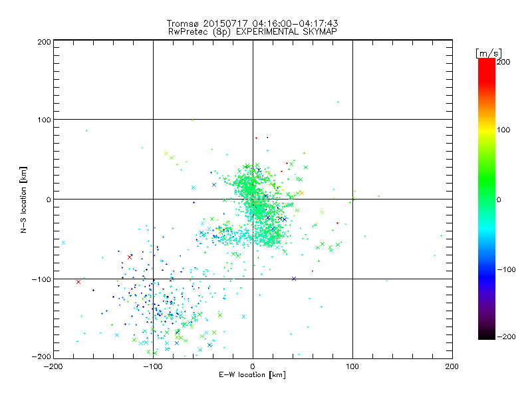Click the 'N-S location [km]' axis label

tap(23, 199)
